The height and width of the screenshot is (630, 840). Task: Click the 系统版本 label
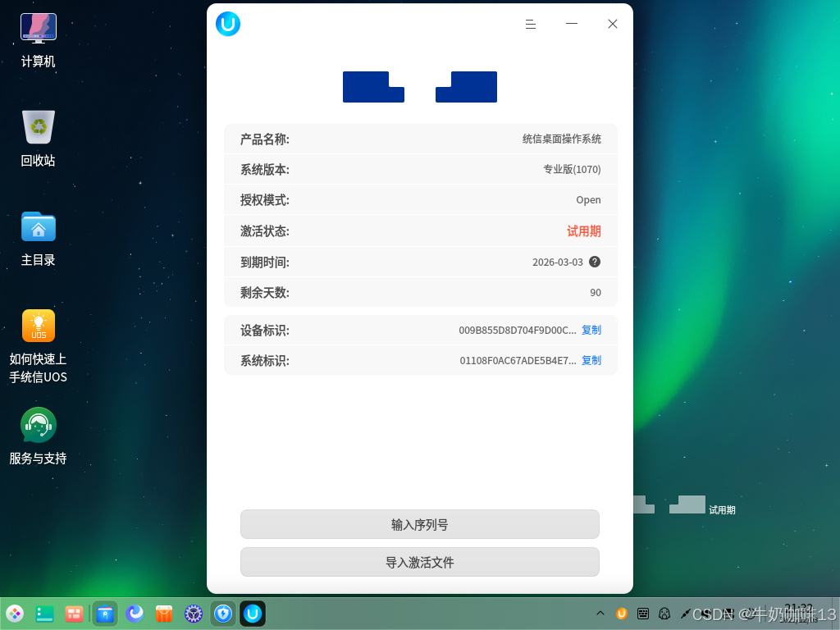pos(265,170)
